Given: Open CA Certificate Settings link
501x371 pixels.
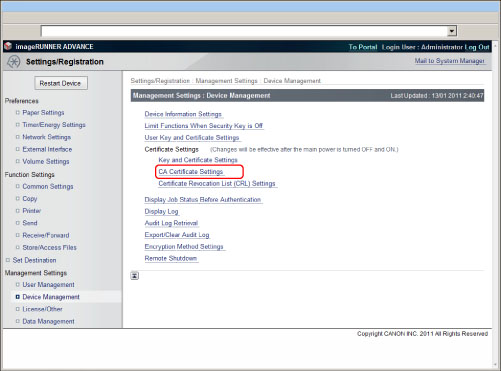Looking at the screenshot, I should [191, 172].
